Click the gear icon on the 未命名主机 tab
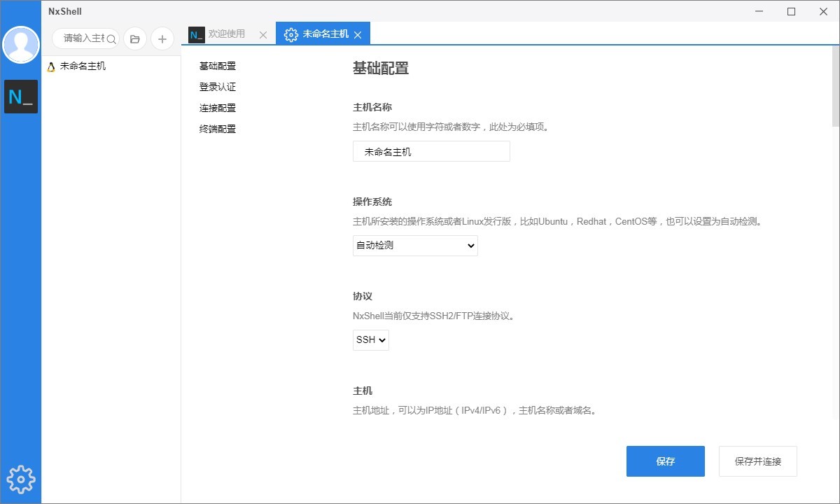This screenshot has height=504, width=840. click(x=291, y=34)
